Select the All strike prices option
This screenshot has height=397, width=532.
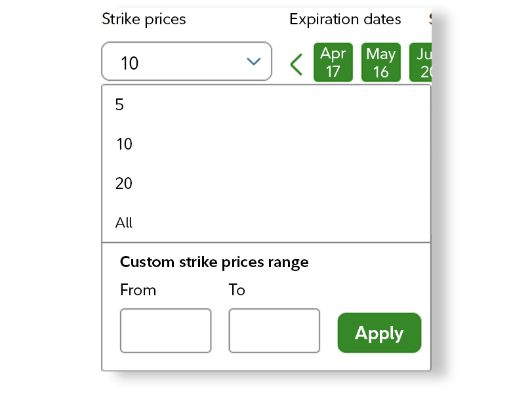click(x=124, y=223)
